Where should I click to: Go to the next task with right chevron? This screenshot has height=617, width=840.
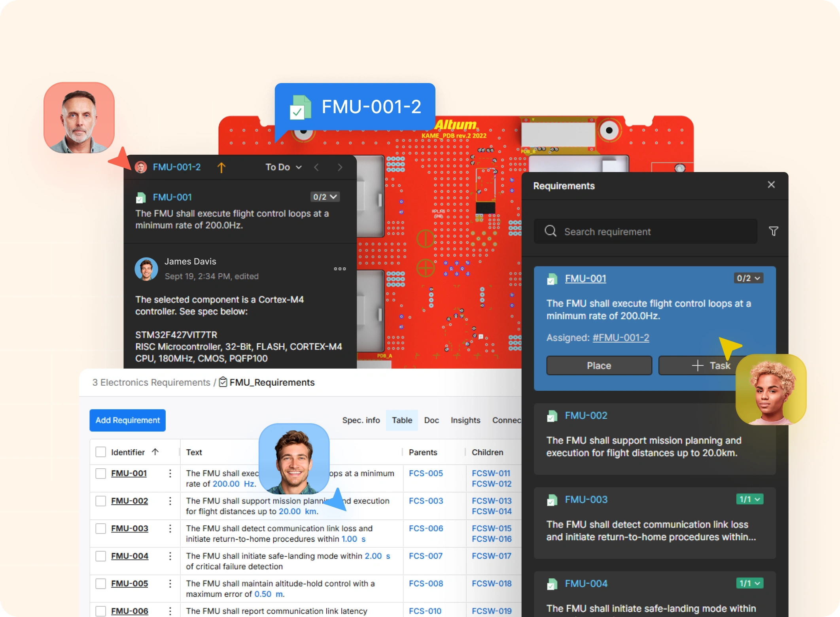[x=340, y=167]
